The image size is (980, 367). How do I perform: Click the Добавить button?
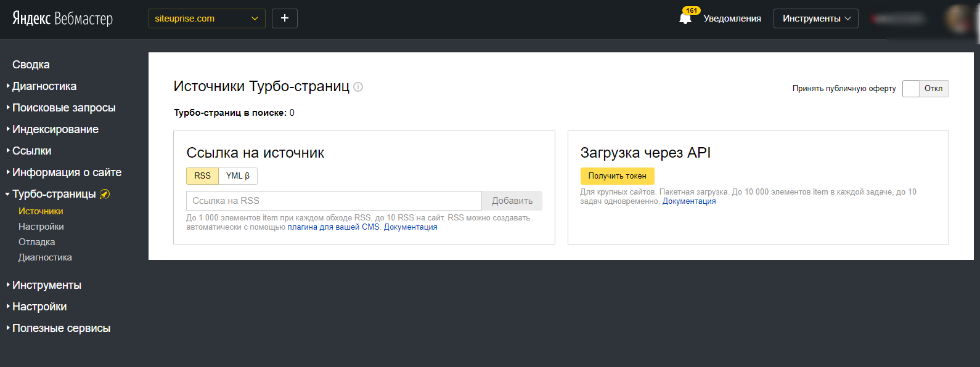point(512,201)
